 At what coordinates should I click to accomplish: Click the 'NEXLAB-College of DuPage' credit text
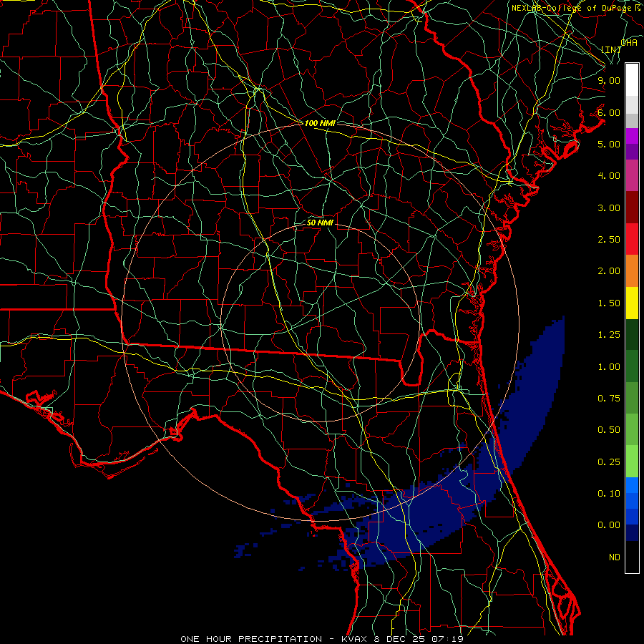click(x=571, y=8)
